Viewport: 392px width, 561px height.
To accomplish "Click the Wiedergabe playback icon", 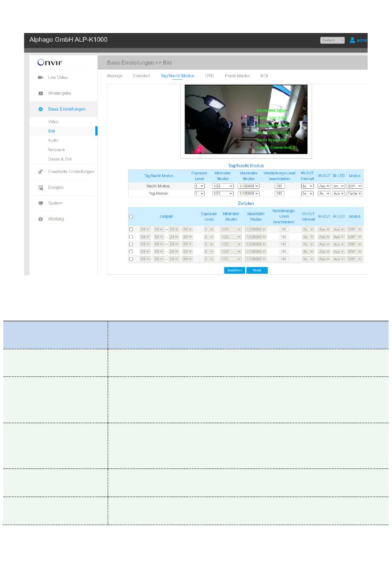I will (40, 93).
